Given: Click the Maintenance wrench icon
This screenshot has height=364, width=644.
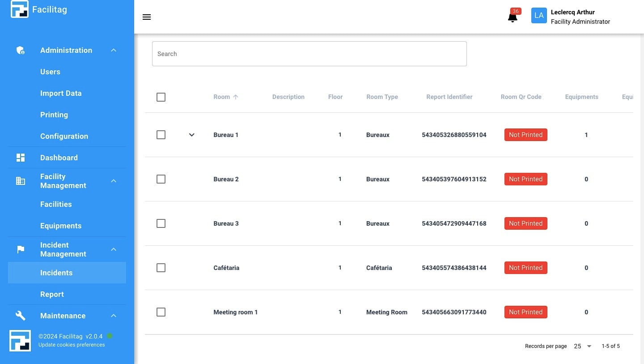Looking at the screenshot, I should 21,316.
